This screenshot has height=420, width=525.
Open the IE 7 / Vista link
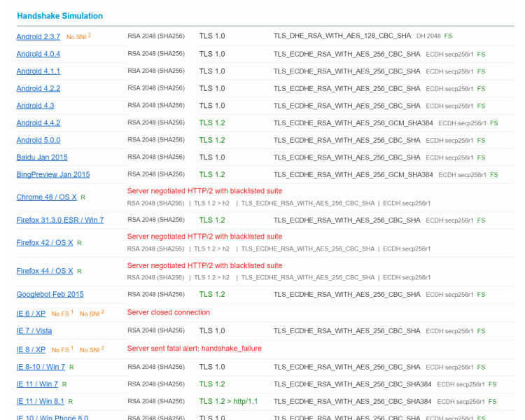[x=34, y=331]
